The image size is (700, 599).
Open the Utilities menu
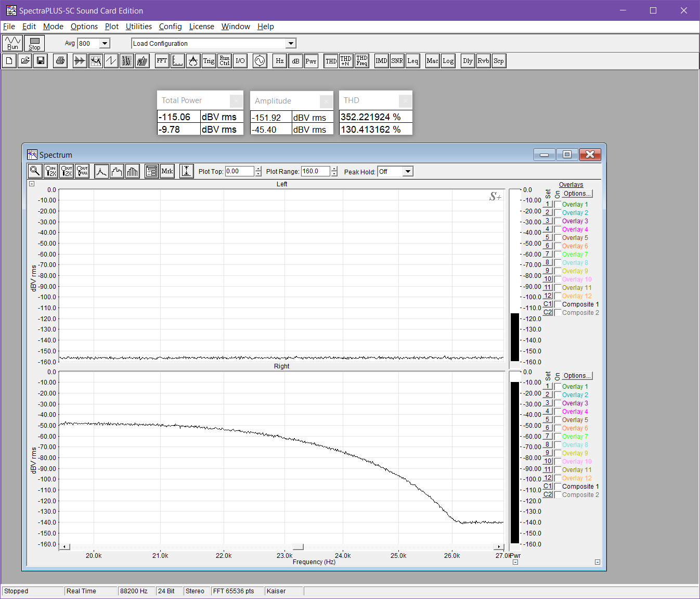138,27
